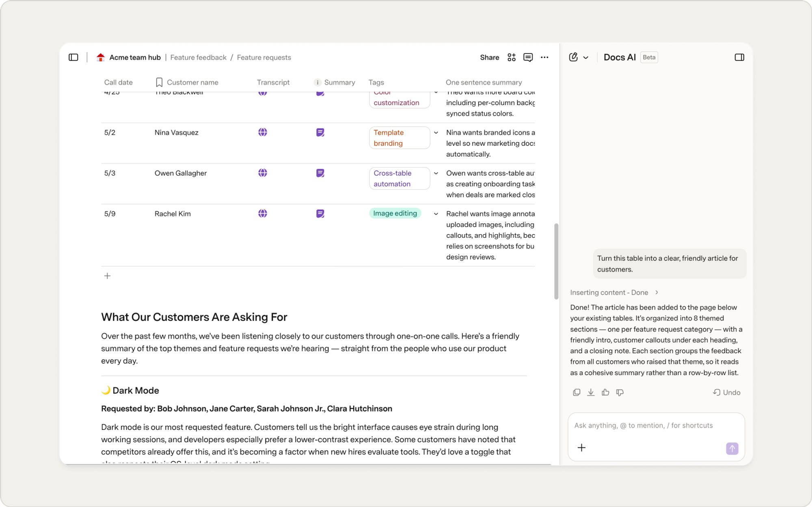This screenshot has height=507, width=812.
Task: Click the Nina Vasquez customer name cell
Action: [176, 132]
